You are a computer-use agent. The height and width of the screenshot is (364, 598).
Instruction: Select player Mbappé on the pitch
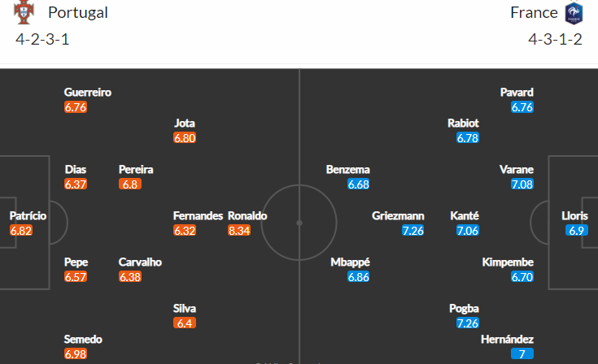[x=350, y=262]
